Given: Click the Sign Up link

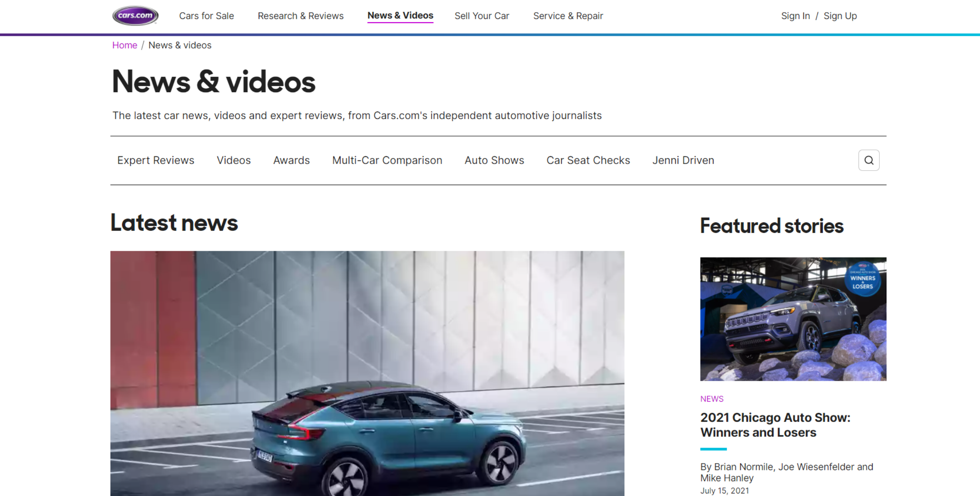Looking at the screenshot, I should [840, 16].
